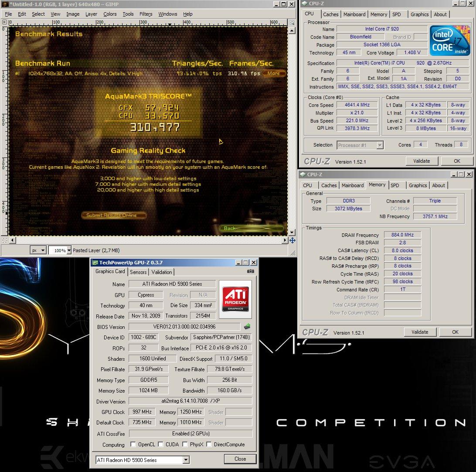This screenshot has width=476, height=472.
Task: Open the GIMP File menu
Action: (9, 14)
